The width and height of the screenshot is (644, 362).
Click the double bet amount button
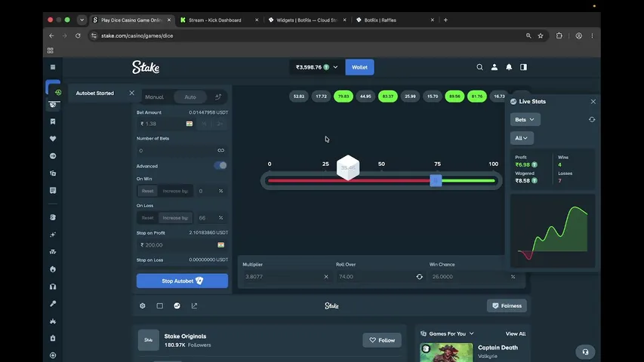point(220,124)
